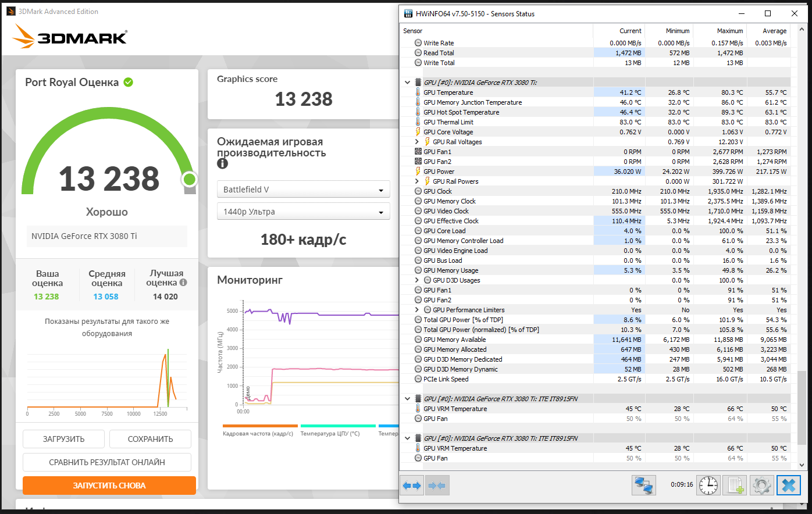Click the Current column header
This screenshot has height=514, width=812.
[x=619, y=31]
